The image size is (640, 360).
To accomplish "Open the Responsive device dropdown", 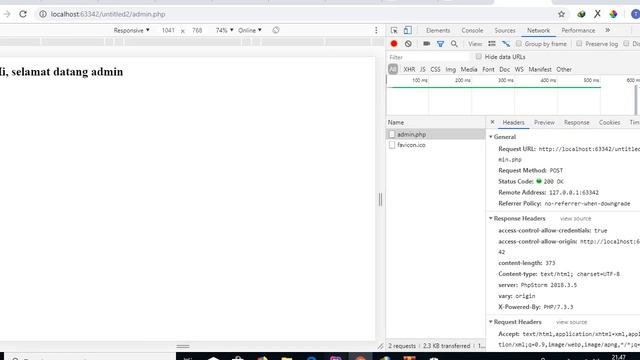I will tap(131, 30).
